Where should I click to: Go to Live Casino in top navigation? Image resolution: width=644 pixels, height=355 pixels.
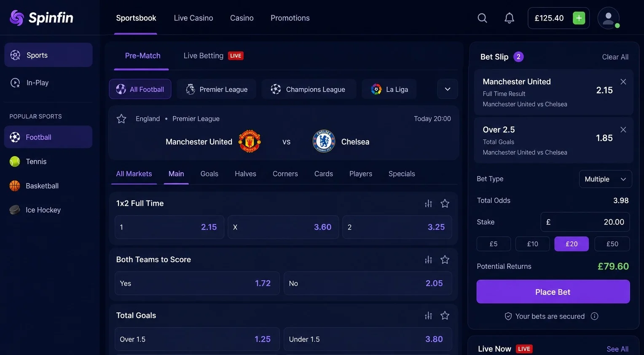[193, 18]
